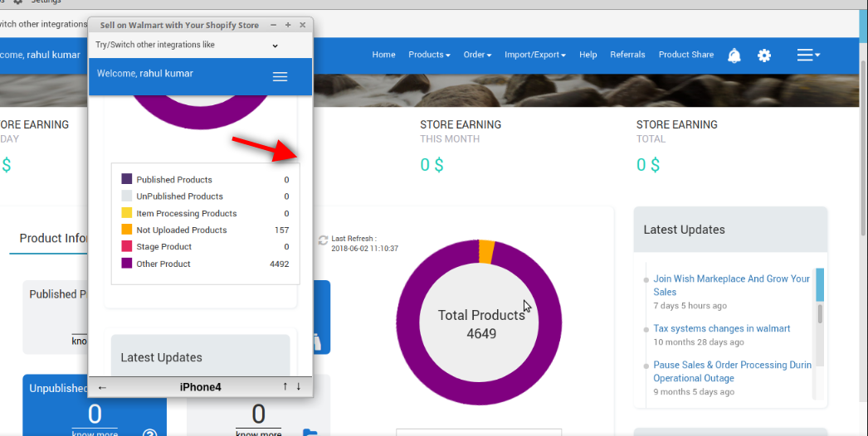Go to the Home menu item
The height and width of the screenshot is (436, 868).
(383, 55)
